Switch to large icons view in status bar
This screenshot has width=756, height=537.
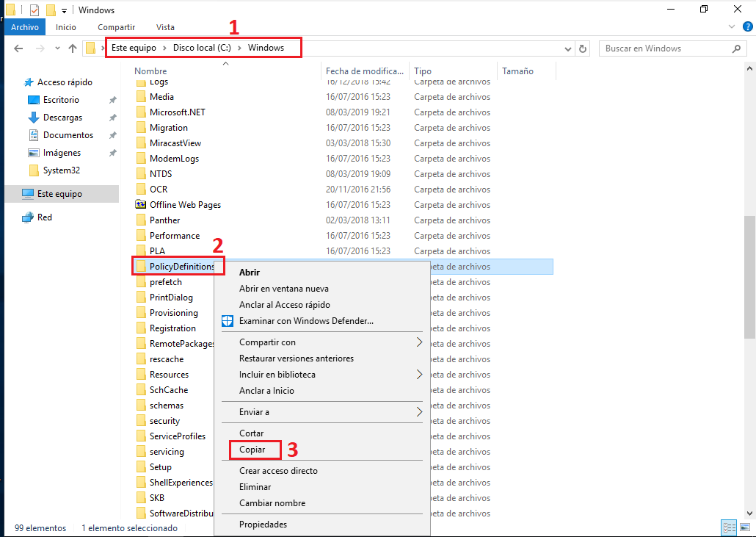tap(745, 527)
